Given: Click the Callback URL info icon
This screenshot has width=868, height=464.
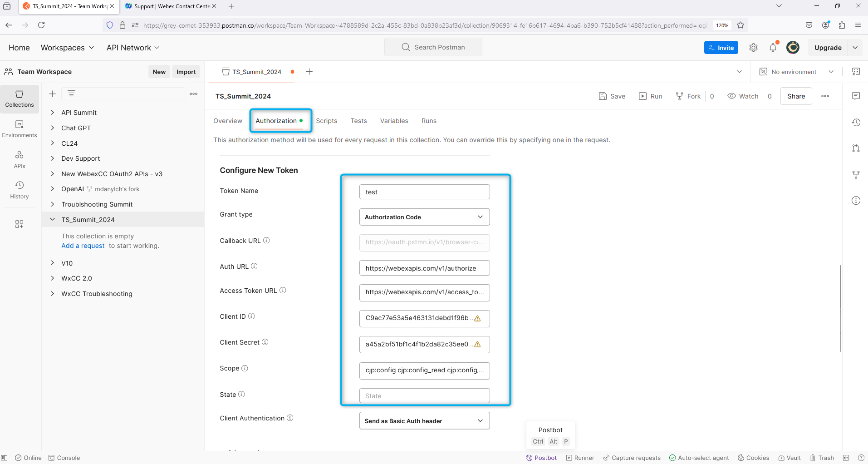Looking at the screenshot, I should coord(266,241).
